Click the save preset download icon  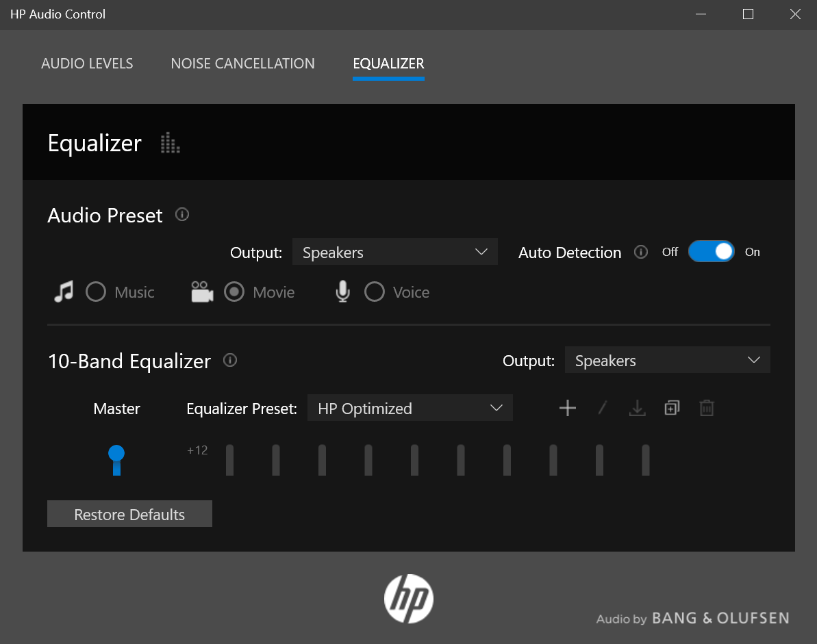[x=637, y=409]
